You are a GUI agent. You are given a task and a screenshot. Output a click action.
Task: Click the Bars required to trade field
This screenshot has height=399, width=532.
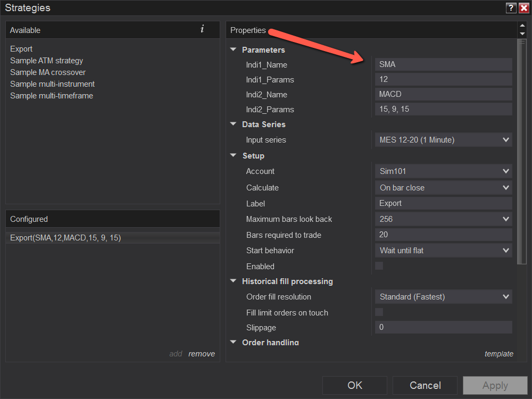click(444, 235)
